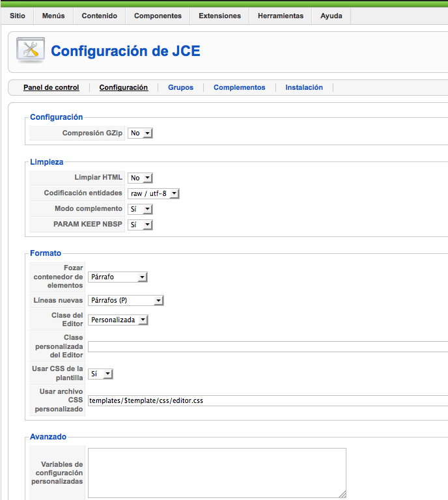Image resolution: width=448 pixels, height=500 pixels.
Task: Click the Codificación entidades label
Action: (83, 193)
